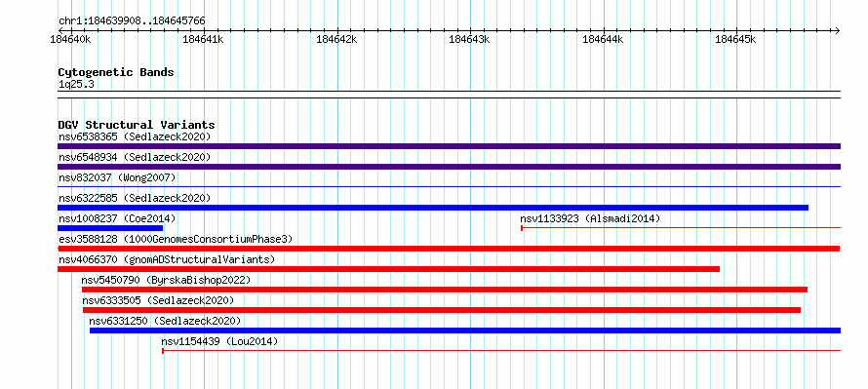
Task: Open variant nsv832037 (Wong2007)
Action: 117,177
